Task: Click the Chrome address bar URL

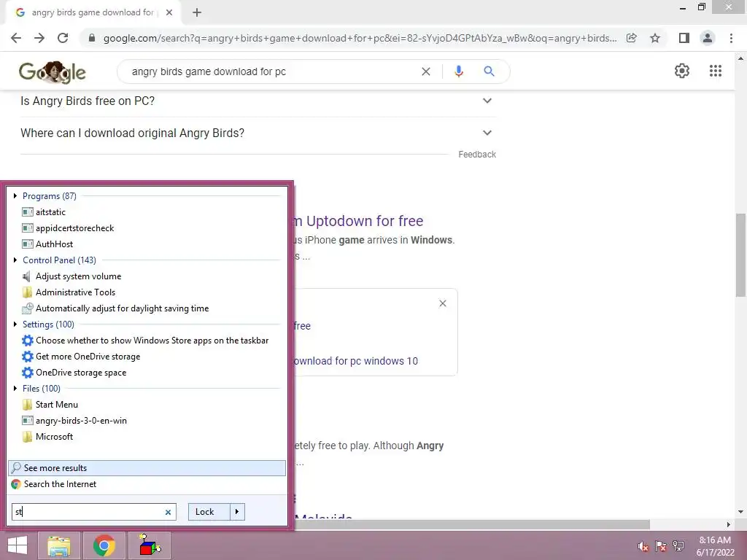Action: [x=360, y=38]
